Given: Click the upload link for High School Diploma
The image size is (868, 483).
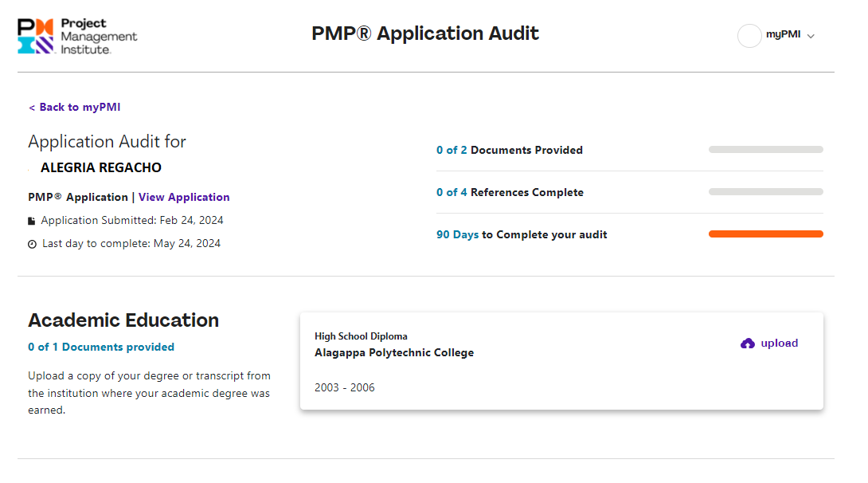Looking at the screenshot, I should [x=778, y=344].
